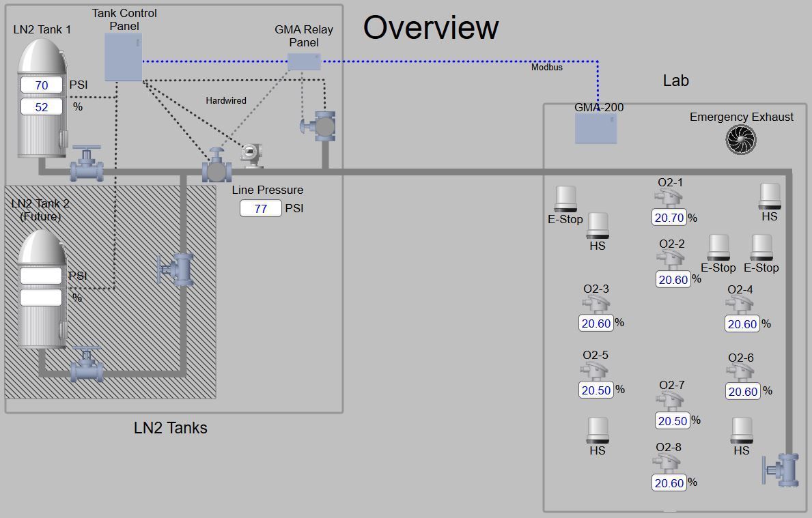The width and height of the screenshot is (812, 518).
Task: Select the O2-7 sensor icon
Action: (x=669, y=401)
